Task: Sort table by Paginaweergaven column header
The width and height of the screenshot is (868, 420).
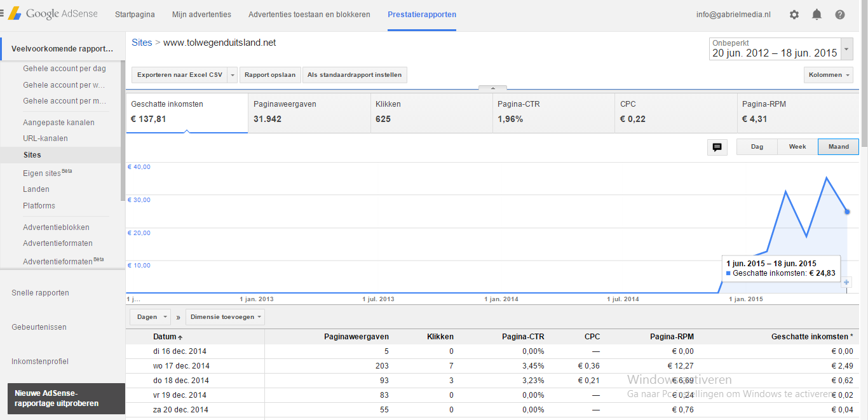Action: tap(356, 337)
